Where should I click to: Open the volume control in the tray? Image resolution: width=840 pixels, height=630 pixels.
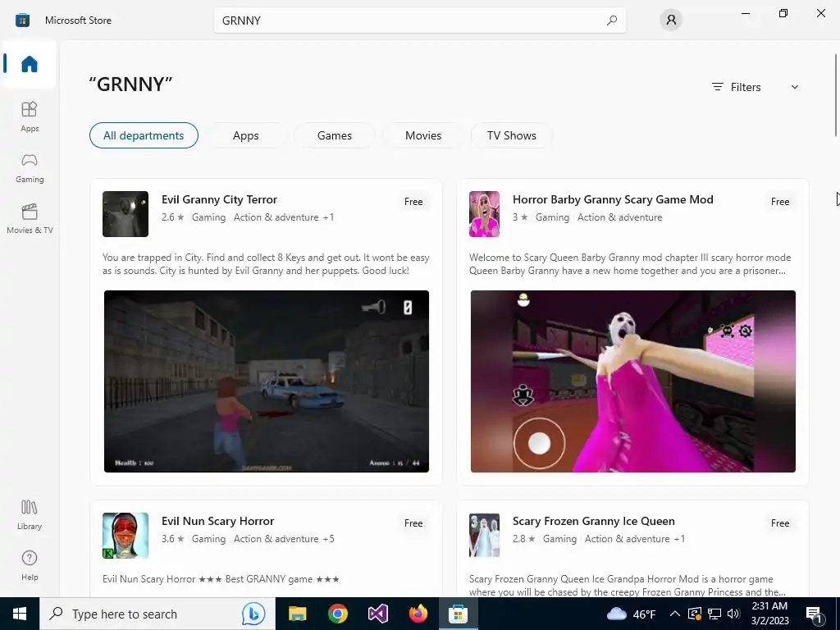[x=733, y=614]
